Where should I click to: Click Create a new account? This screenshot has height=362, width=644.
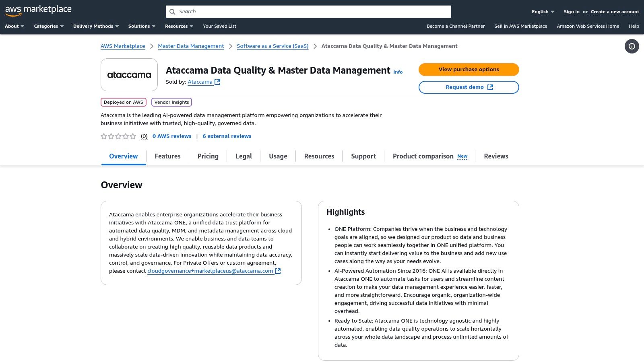point(615,12)
